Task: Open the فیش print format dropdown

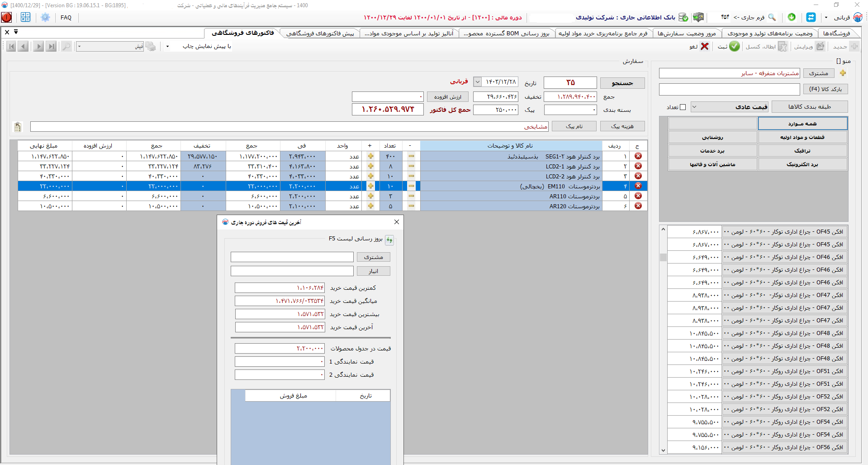Action: (110, 46)
